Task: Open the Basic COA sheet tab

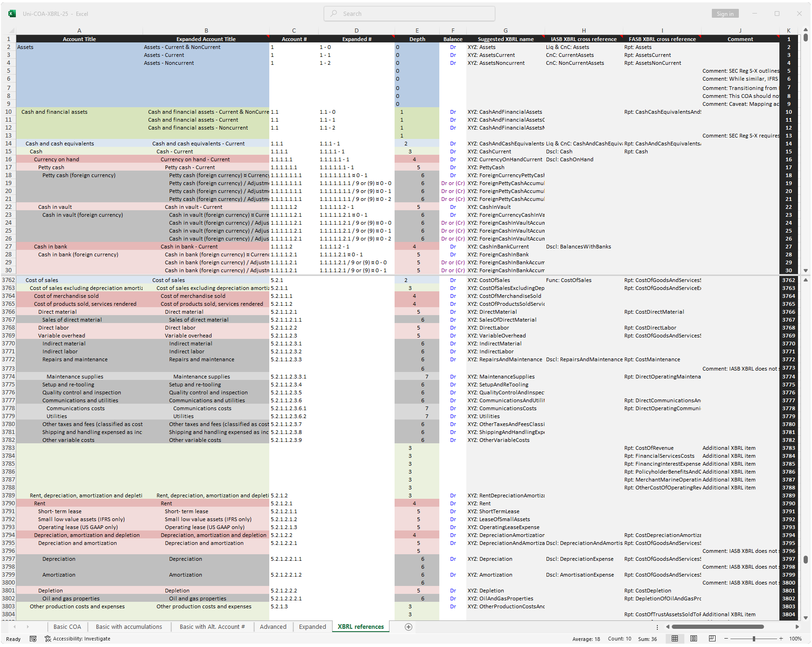Action: [67, 627]
